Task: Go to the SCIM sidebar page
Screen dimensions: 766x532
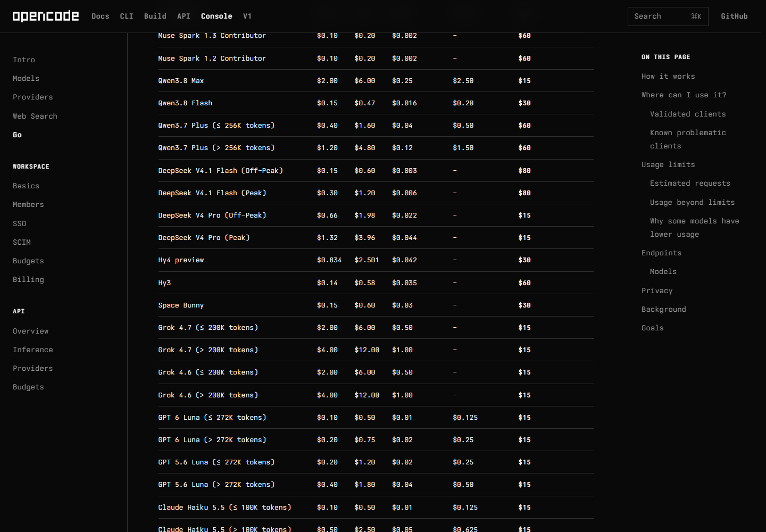Action: pos(22,242)
